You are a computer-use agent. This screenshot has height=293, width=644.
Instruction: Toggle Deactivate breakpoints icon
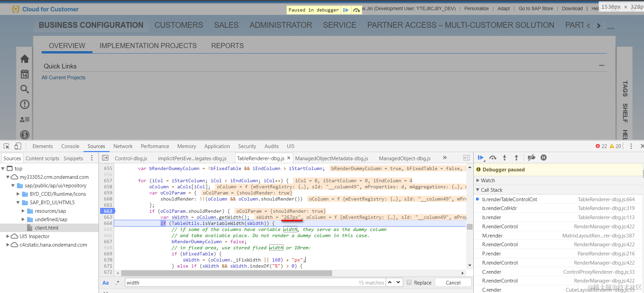tap(532, 158)
